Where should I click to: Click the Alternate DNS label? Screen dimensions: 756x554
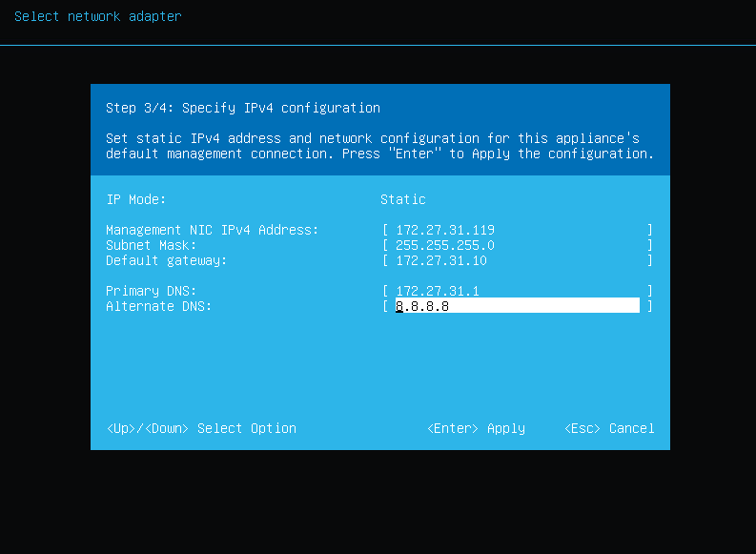point(158,307)
